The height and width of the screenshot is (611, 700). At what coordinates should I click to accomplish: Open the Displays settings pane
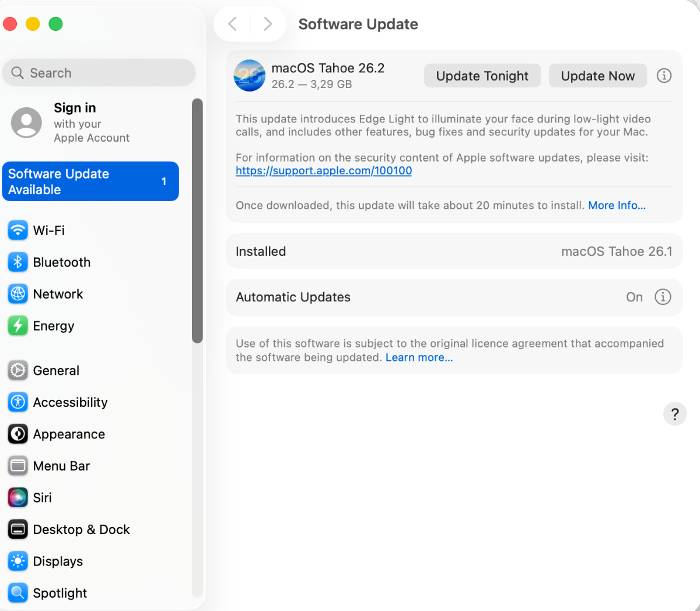(x=45, y=561)
